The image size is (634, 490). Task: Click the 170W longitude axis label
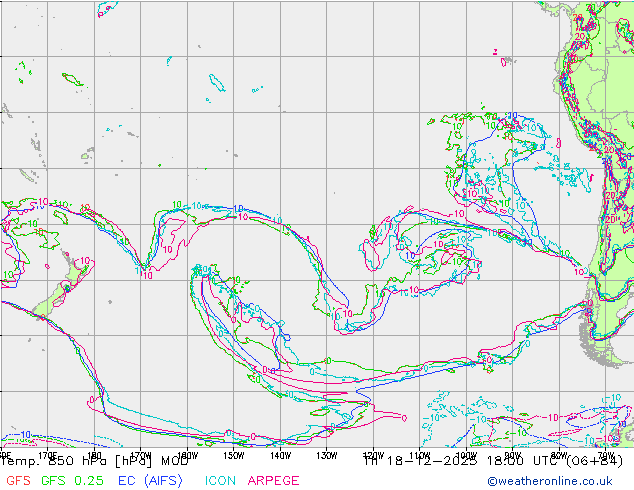coord(141,456)
